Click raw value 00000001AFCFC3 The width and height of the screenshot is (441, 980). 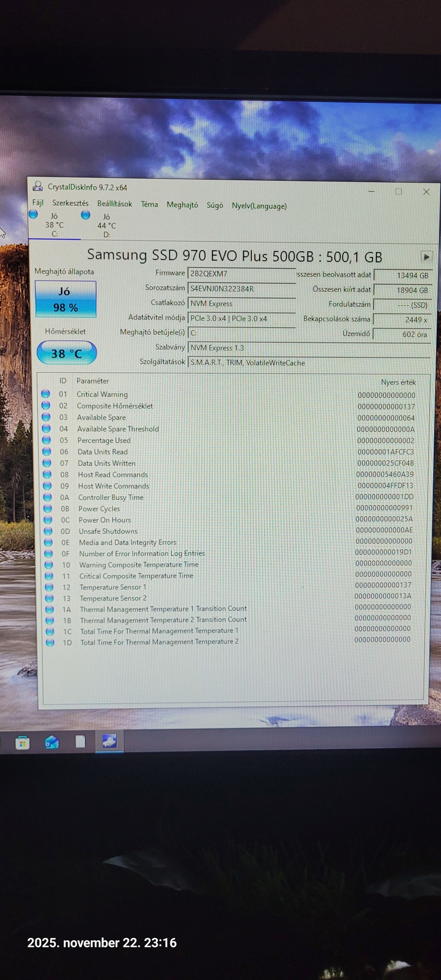click(x=386, y=452)
